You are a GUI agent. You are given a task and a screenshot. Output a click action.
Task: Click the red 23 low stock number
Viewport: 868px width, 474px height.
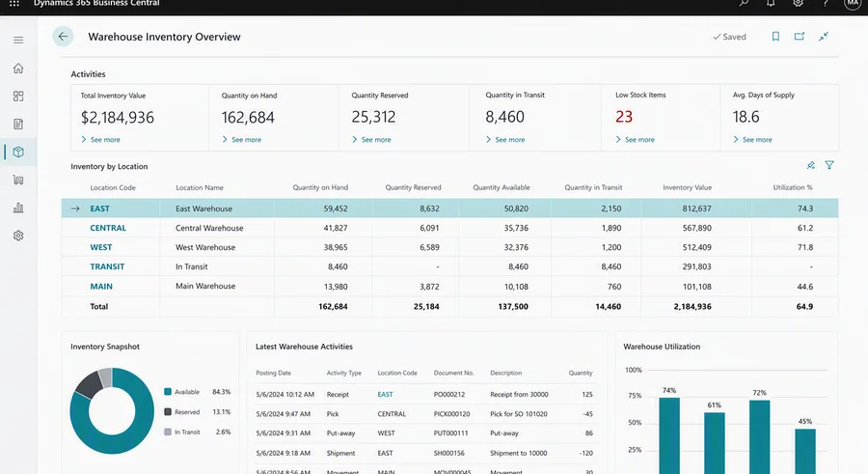click(624, 117)
